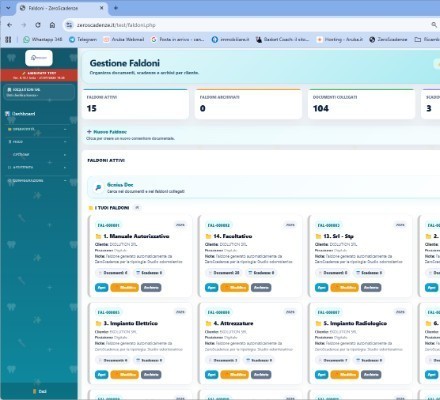Open the Hosting - Aruba.it bookmark

click(x=339, y=39)
